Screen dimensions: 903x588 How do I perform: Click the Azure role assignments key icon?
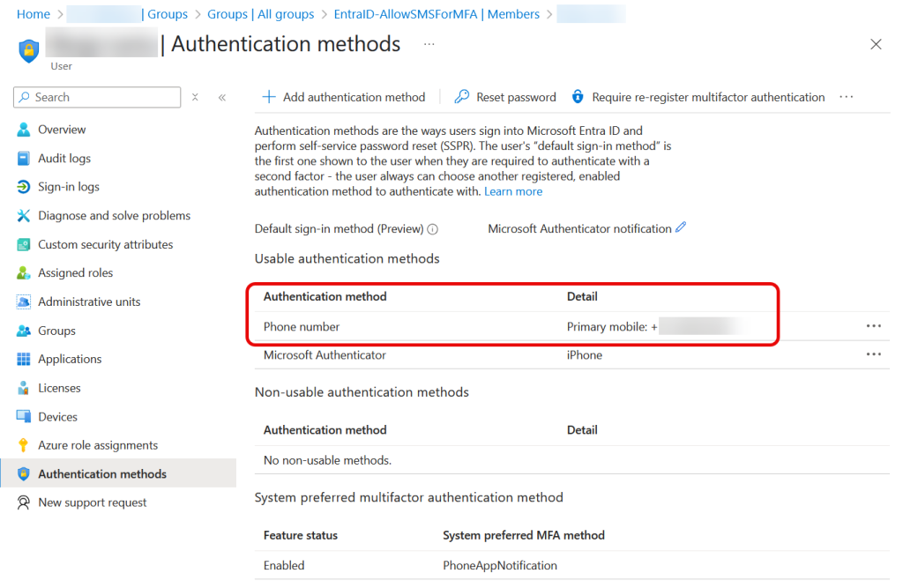pos(23,445)
